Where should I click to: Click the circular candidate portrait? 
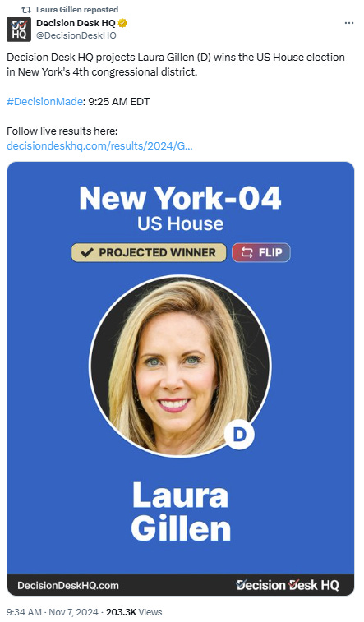[x=180, y=366]
